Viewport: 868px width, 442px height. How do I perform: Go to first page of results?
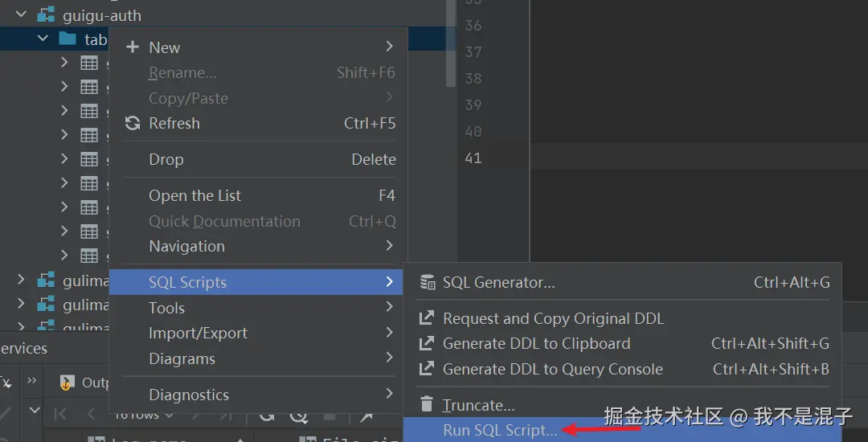(60, 414)
